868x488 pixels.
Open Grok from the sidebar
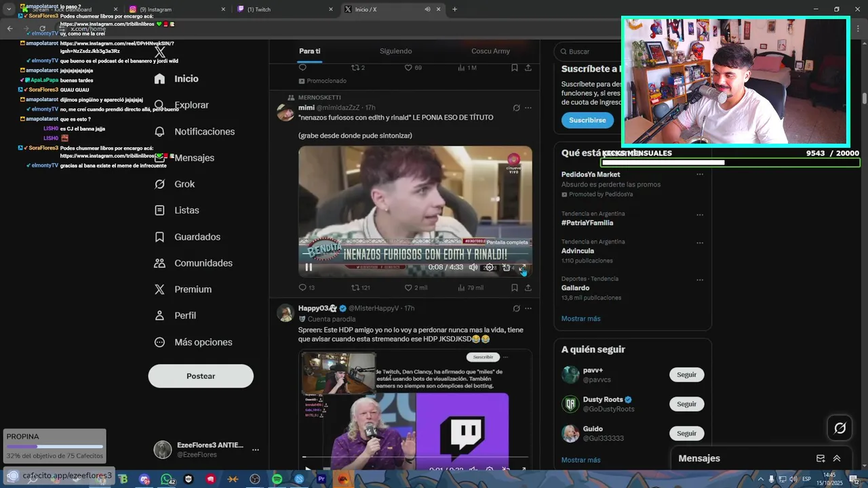click(174, 184)
